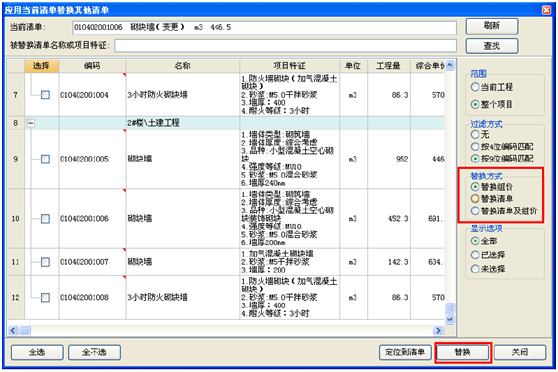Focus the 当前清单 input field
Image resolution: width=558 pixels, height=372 pixels.
click(x=264, y=28)
